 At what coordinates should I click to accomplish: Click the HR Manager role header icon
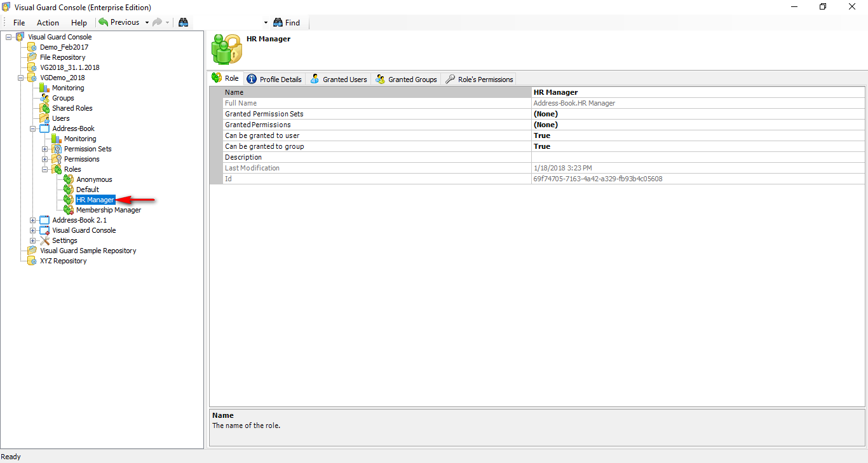(x=226, y=48)
